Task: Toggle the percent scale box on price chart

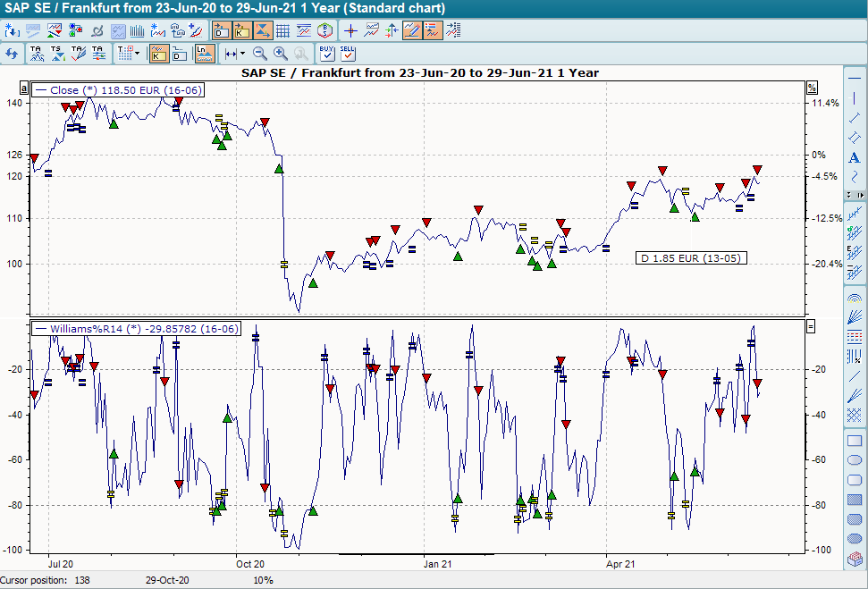Action: pos(813,88)
